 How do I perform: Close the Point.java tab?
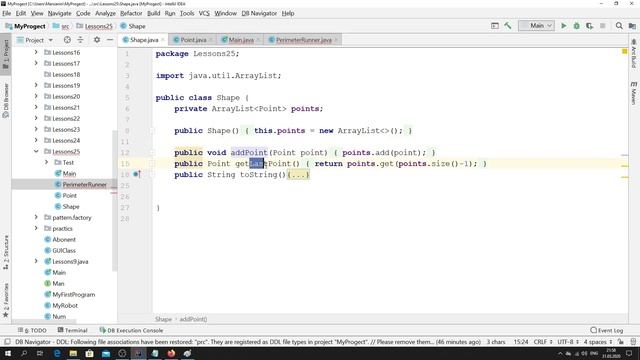[x=211, y=40]
